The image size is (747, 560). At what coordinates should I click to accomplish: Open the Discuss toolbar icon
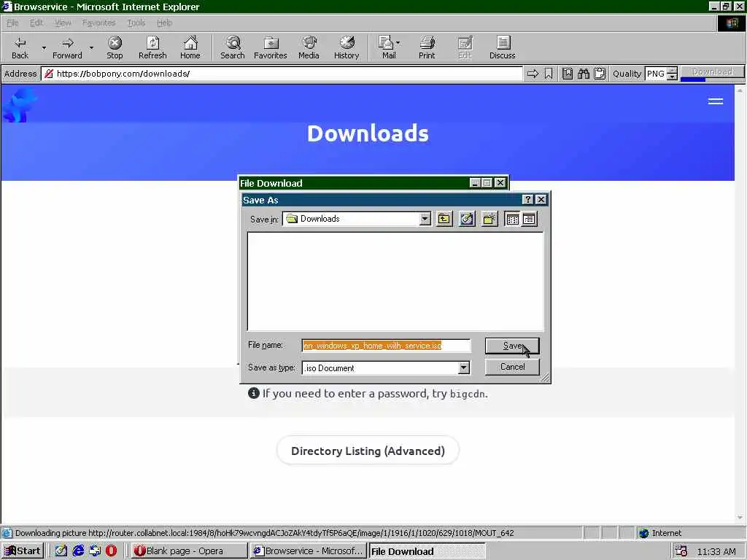click(502, 47)
